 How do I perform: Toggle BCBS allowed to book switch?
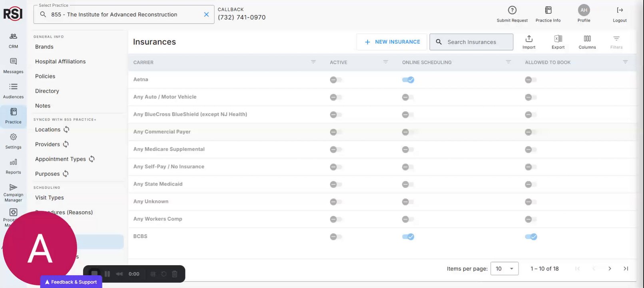click(x=531, y=237)
